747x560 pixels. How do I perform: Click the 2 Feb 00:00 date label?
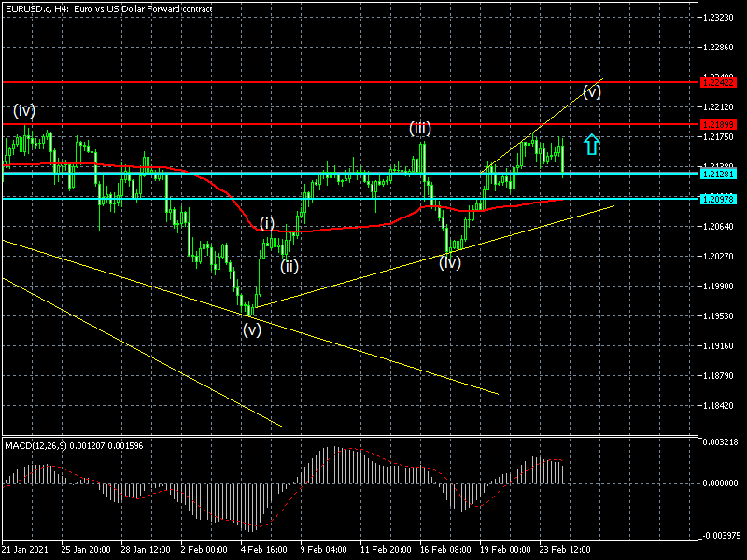coord(204,549)
